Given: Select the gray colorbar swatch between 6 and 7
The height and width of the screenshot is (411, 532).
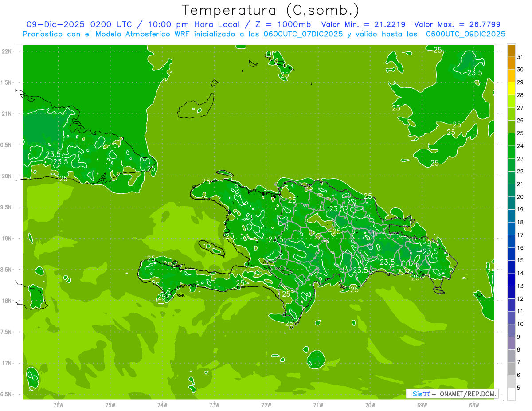Looking at the screenshot, I should (x=511, y=368).
